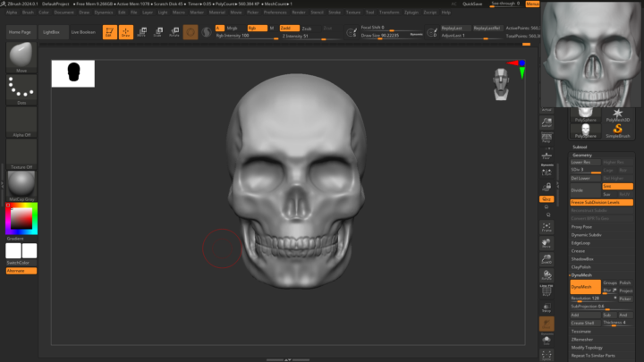
Task: Click the Solo mode icon
Action: point(547,340)
